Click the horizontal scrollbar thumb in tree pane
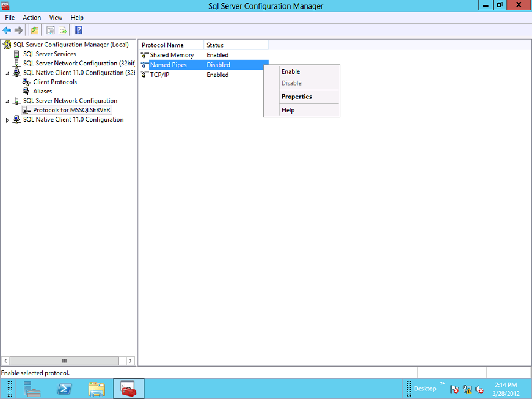 pyautogui.click(x=65, y=361)
